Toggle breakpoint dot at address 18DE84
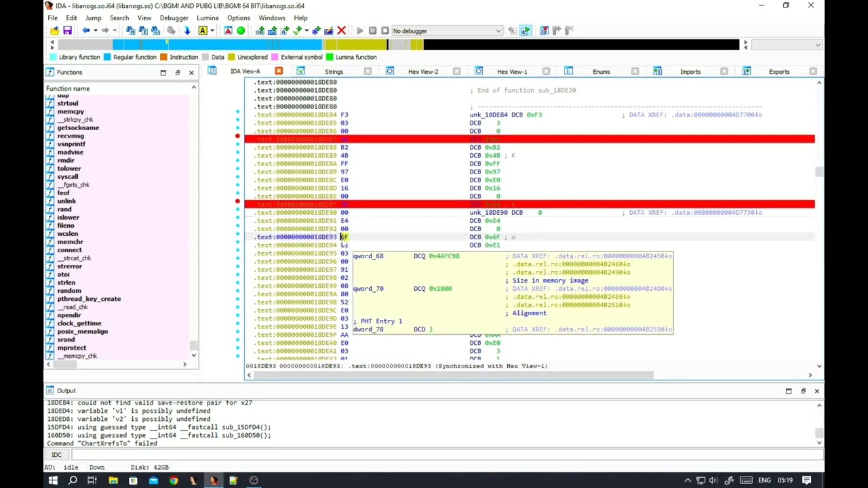The height and width of the screenshot is (488, 868). (x=237, y=112)
